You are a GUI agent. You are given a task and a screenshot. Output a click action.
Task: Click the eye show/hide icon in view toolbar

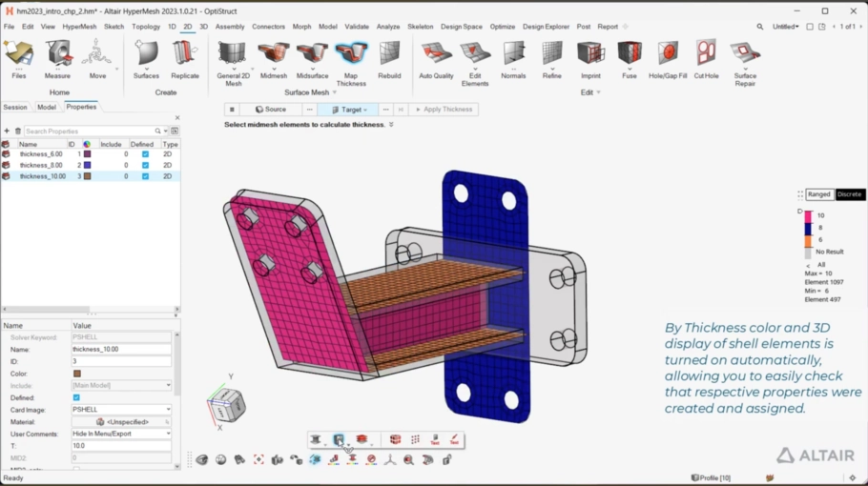(202, 459)
